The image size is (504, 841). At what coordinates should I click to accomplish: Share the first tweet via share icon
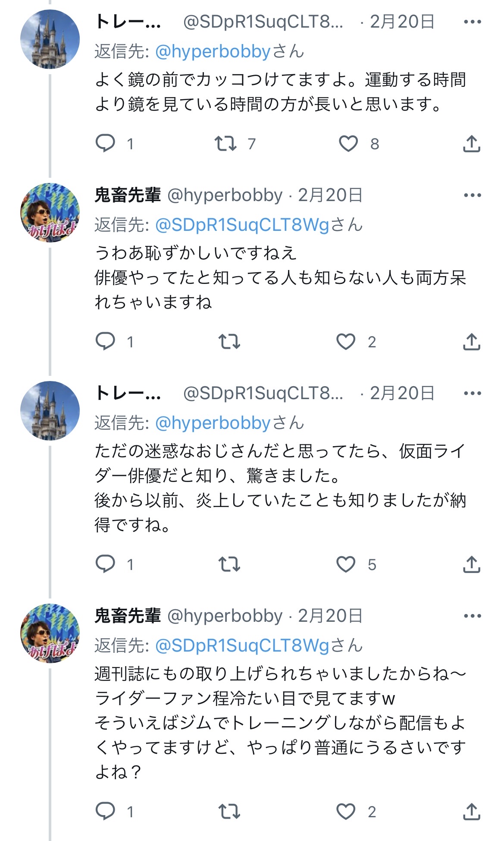tap(471, 143)
